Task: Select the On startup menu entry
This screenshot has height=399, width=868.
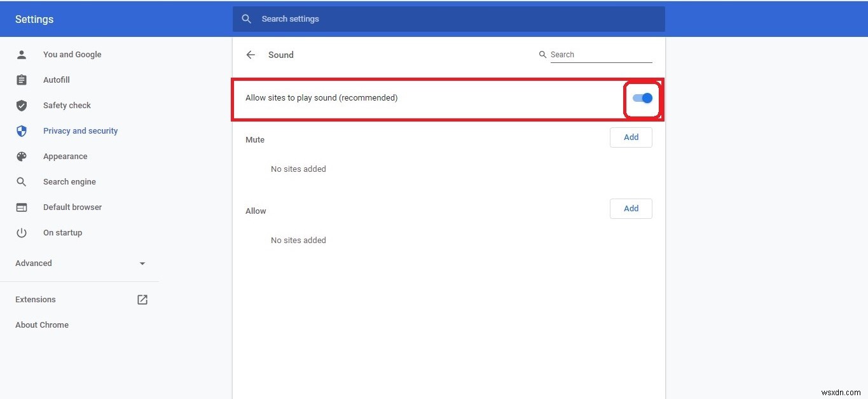Action: 62,232
